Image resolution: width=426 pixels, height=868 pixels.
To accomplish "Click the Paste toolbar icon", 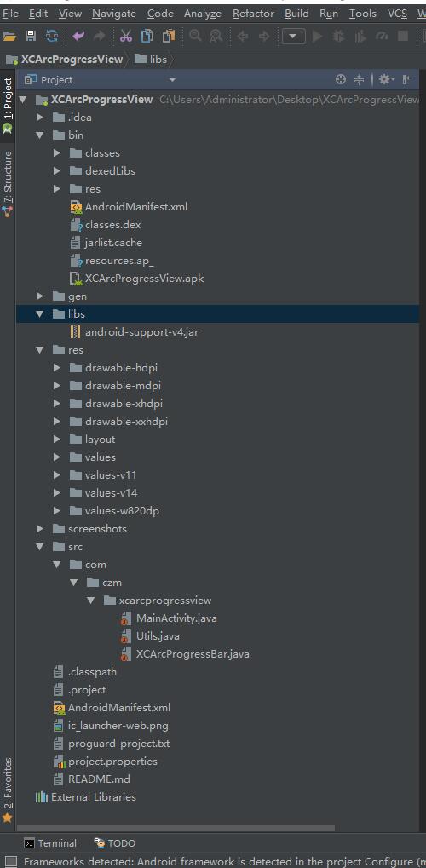I will pos(169,37).
